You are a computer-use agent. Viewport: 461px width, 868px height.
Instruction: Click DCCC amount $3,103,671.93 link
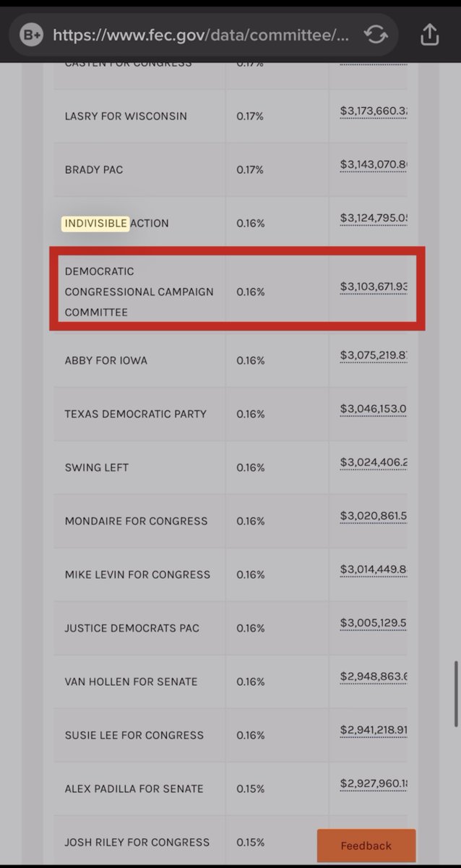[374, 286]
